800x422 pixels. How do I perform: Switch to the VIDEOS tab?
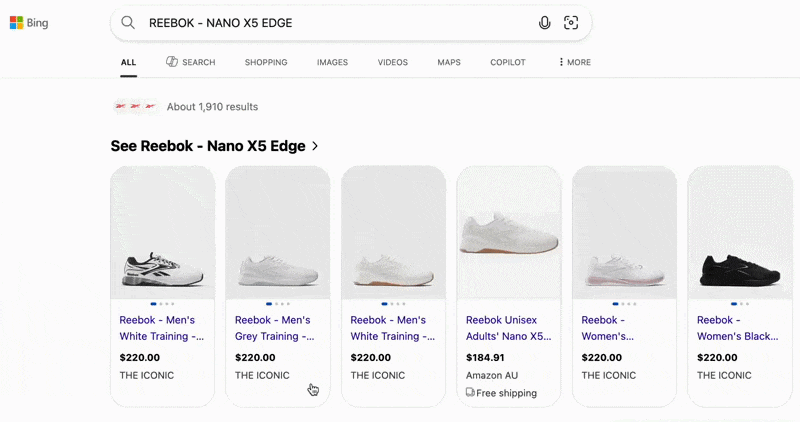pos(392,62)
